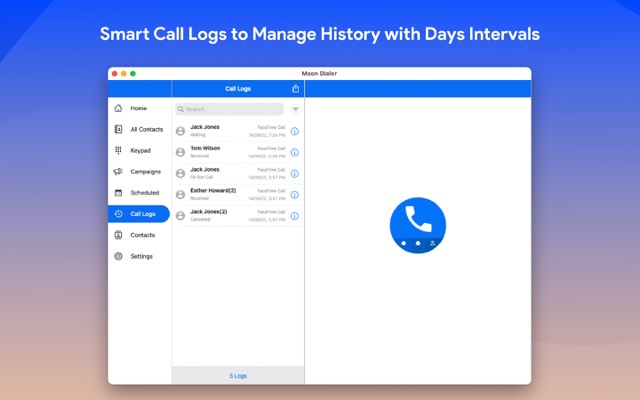Open the Keypad section
This screenshot has width=640, height=400.
click(137, 150)
